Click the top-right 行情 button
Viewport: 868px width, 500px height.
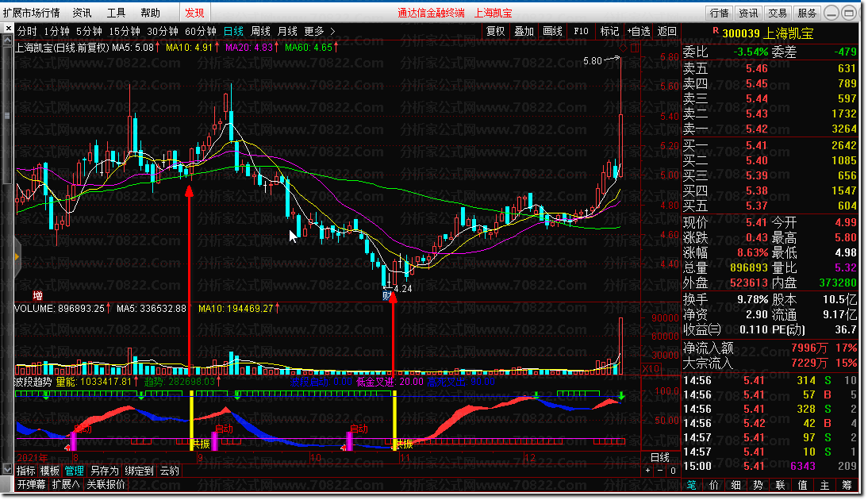point(719,13)
